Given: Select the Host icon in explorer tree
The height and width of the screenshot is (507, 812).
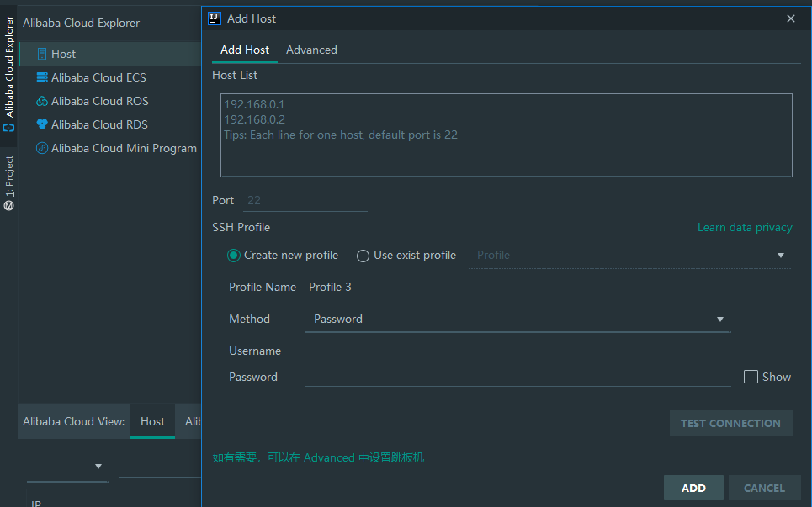Looking at the screenshot, I should [42, 54].
